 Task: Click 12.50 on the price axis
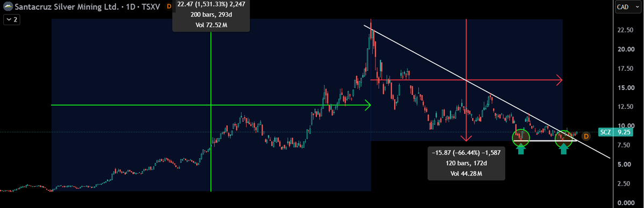coord(626,107)
